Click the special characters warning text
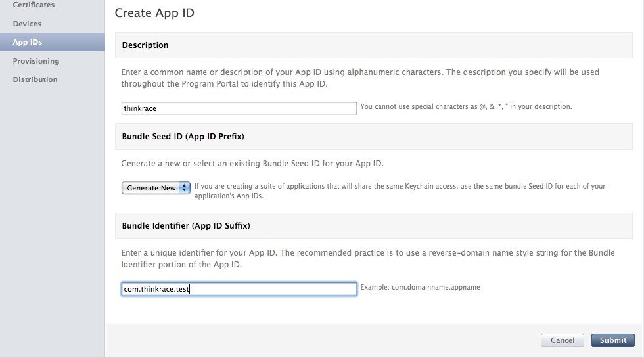This screenshot has width=644, height=358. pos(466,106)
